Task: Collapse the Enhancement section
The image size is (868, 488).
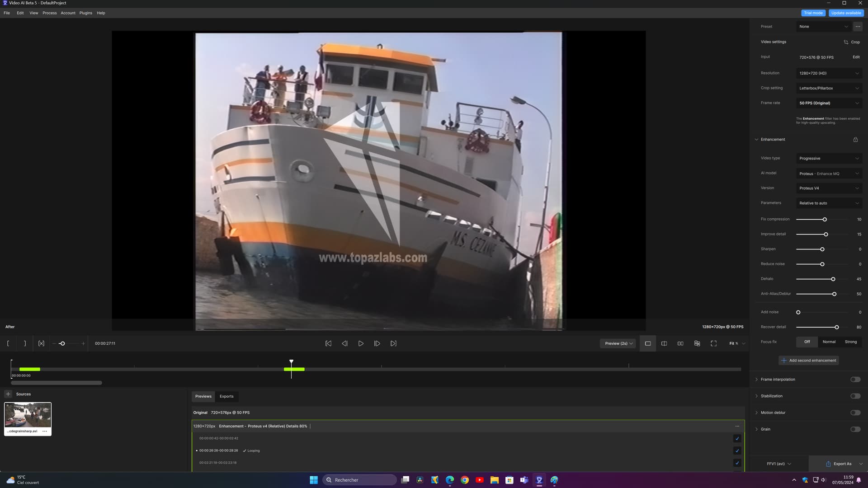Action: 757,139
